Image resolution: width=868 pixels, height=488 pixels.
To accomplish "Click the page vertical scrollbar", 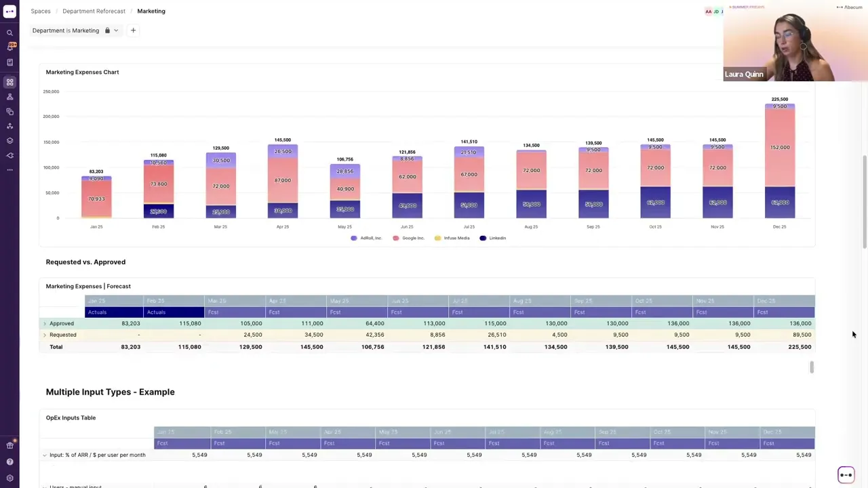I will coord(864,202).
